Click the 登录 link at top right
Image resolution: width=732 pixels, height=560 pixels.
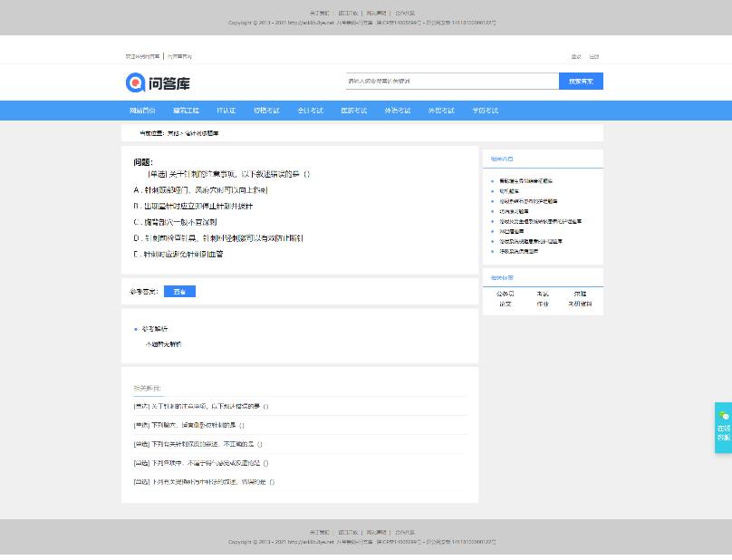pyautogui.click(x=576, y=57)
